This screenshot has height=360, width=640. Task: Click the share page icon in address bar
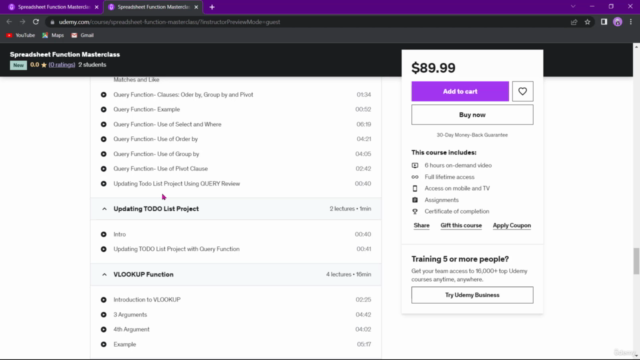tap(574, 22)
